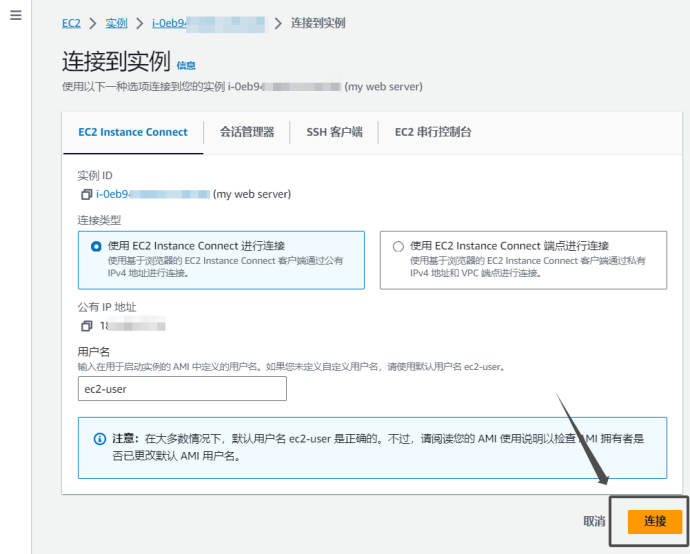The height and width of the screenshot is (554, 690).
Task: Select 使用 EC2 Instance Connect 端点进行连接 radio option
Action: (398, 246)
